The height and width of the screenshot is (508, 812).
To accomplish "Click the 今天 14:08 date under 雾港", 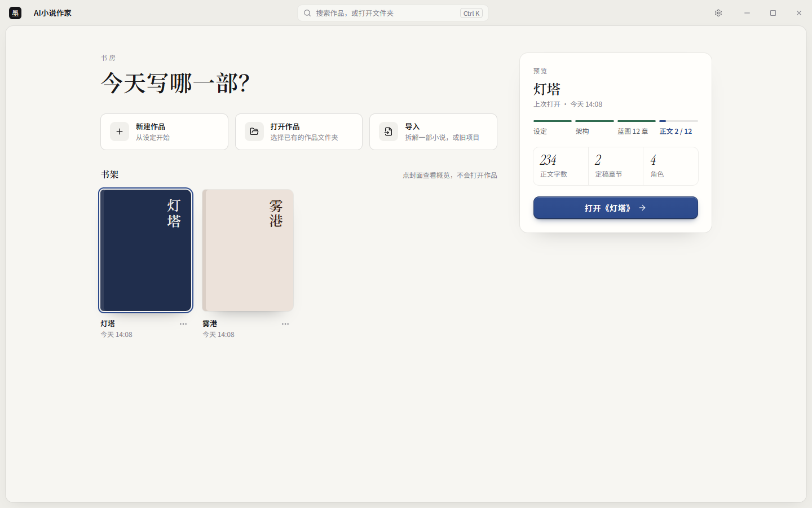I will (x=218, y=335).
